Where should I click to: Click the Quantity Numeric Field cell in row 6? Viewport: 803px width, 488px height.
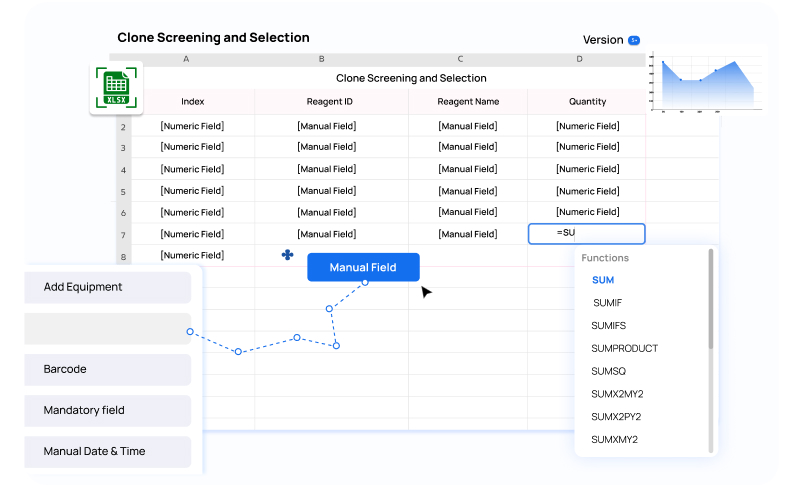click(587, 212)
